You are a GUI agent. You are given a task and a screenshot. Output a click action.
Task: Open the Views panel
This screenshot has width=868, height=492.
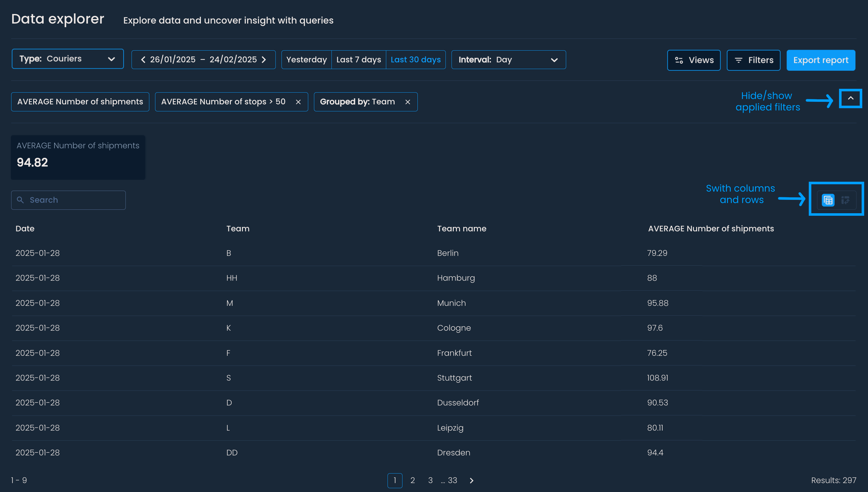pyautogui.click(x=694, y=60)
